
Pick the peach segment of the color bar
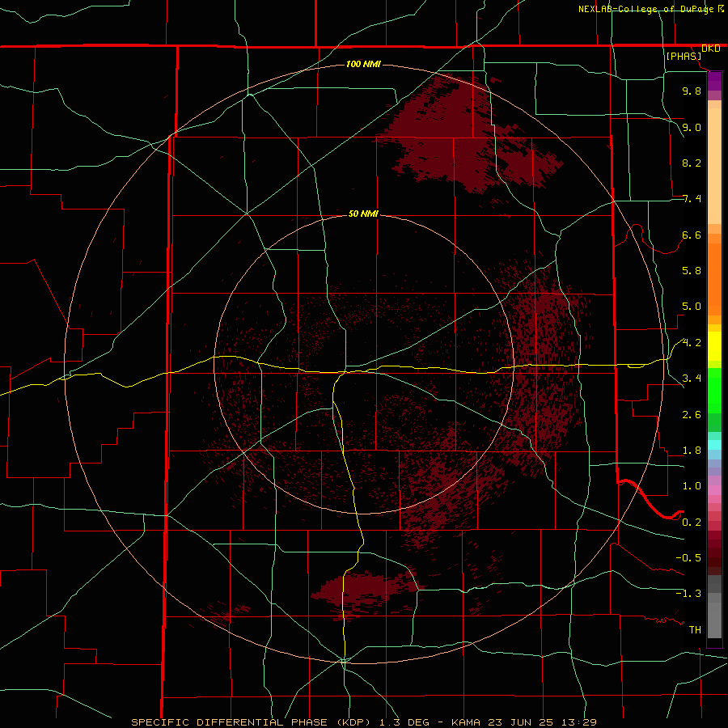pos(714,166)
